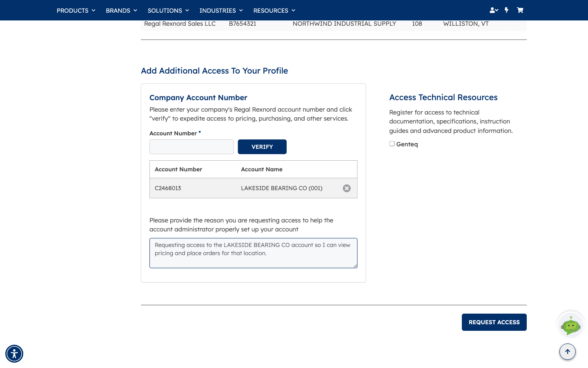The width and height of the screenshot is (588, 368).
Task: Click the Regal Rexnord Sales LLC cell
Action: (180, 24)
